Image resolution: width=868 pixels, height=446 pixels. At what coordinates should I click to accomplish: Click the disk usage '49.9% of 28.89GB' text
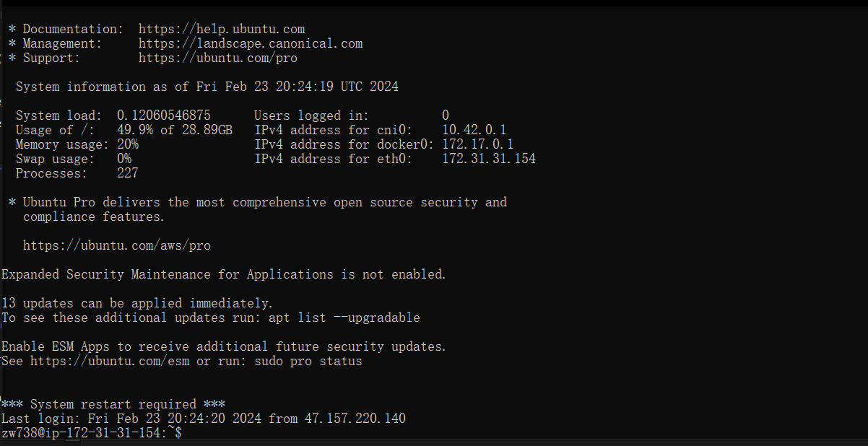(x=175, y=130)
